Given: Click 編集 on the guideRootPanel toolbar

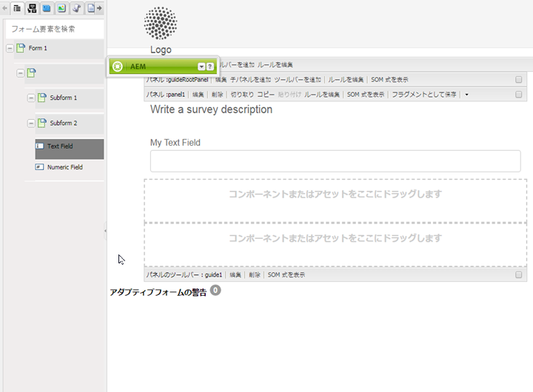Looking at the screenshot, I should click(x=221, y=79).
